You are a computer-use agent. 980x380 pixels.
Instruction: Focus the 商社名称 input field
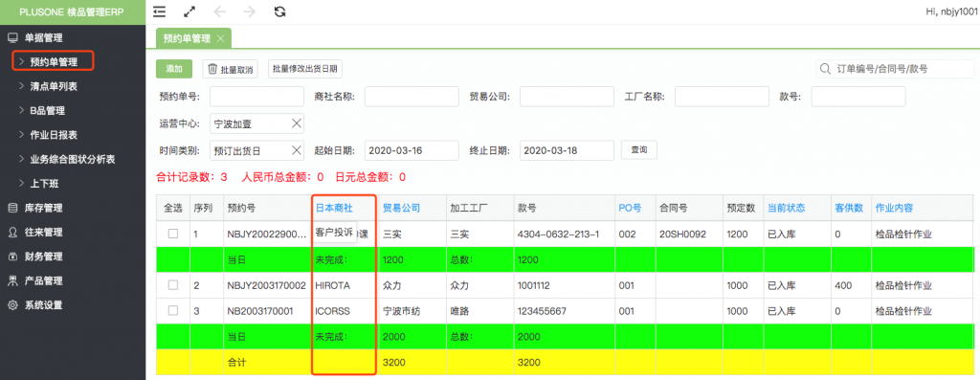click(x=412, y=97)
